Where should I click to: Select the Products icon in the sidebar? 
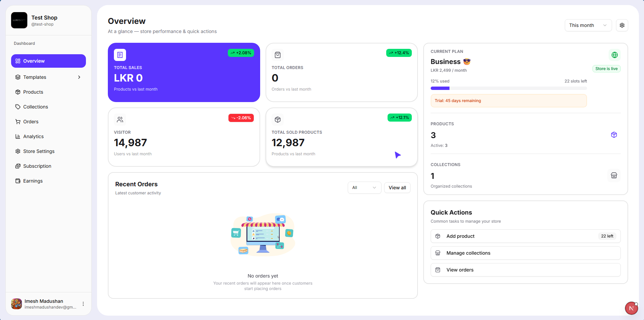click(x=18, y=92)
